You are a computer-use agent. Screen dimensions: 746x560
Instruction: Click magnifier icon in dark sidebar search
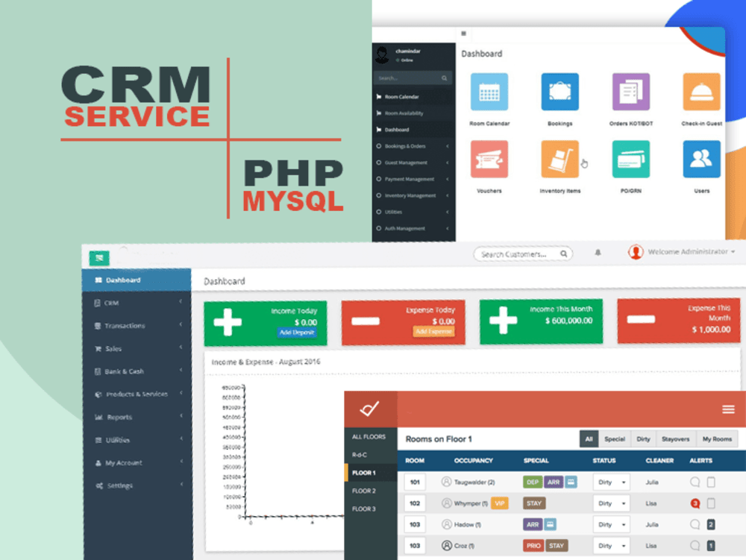pyautogui.click(x=445, y=78)
